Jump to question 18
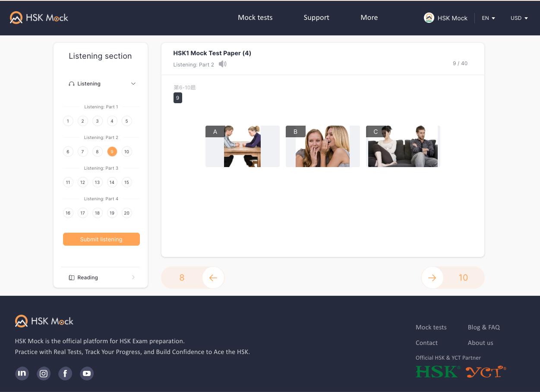 coord(97,213)
